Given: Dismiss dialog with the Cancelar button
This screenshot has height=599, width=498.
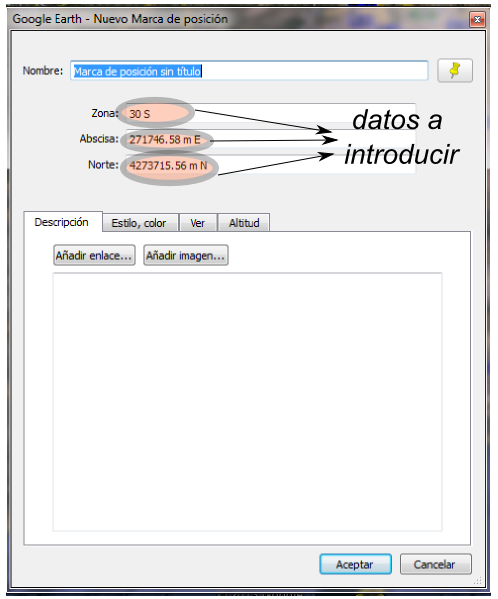Looking at the screenshot, I should (435, 564).
